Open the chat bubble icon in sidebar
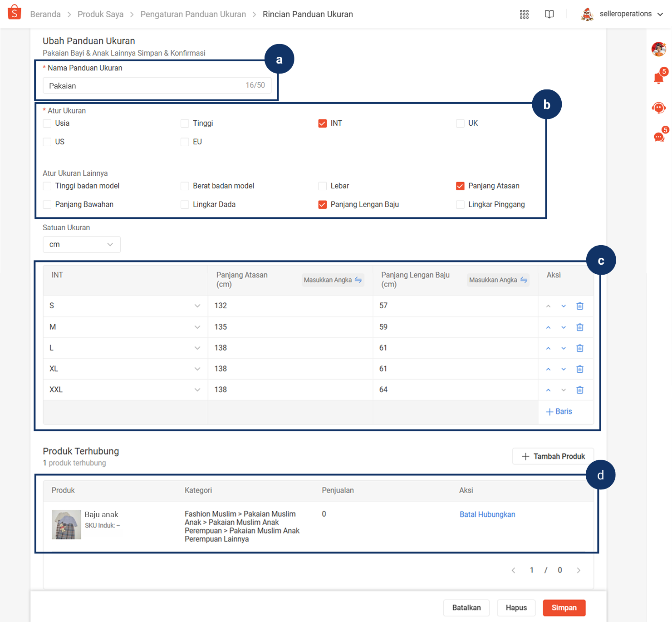 click(x=659, y=137)
